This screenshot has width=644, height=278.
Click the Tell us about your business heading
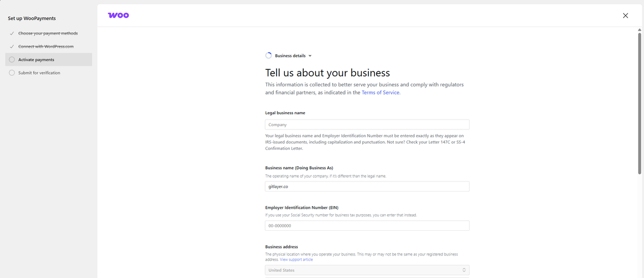click(327, 72)
